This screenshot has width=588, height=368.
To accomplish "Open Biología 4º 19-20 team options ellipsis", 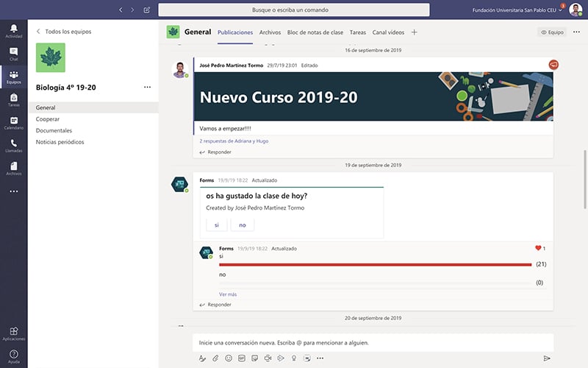I will click(x=148, y=87).
